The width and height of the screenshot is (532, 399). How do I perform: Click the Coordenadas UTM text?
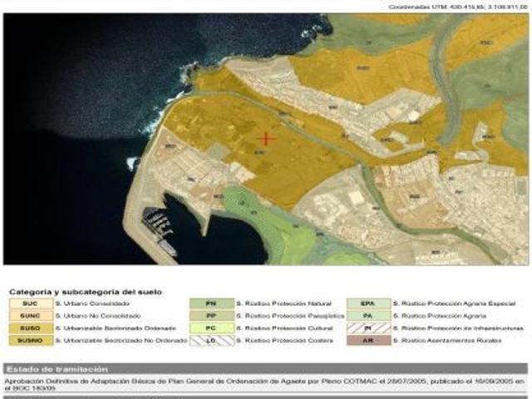point(458,7)
